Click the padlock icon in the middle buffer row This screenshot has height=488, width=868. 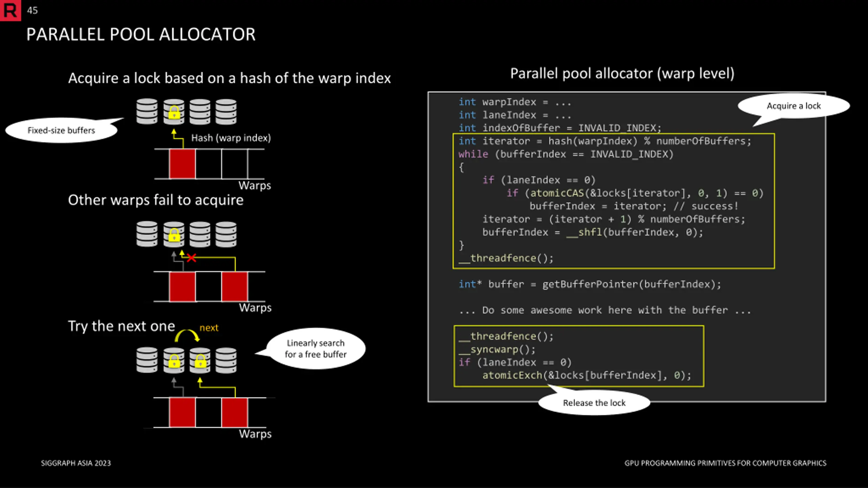pos(174,235)
